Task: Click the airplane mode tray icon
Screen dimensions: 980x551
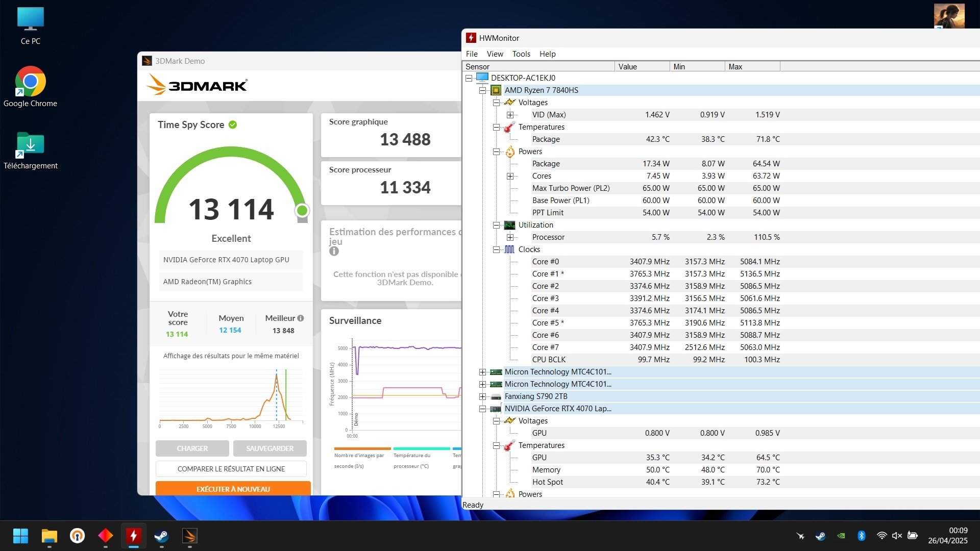Action: coord(800,536)
